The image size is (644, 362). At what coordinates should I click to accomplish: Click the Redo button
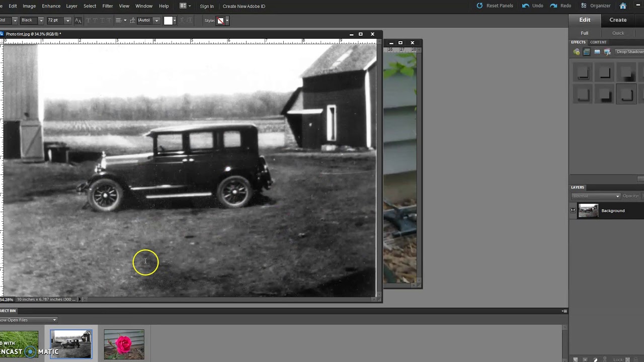pyautogui.click(x=560, y=6)
